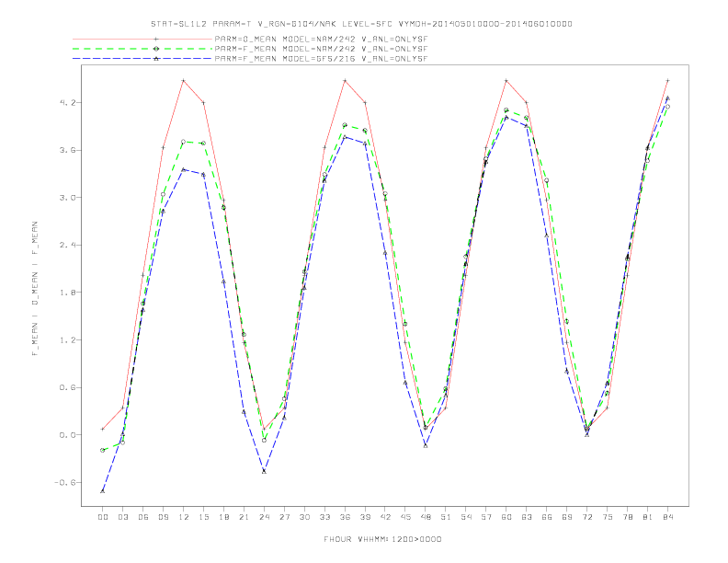
Task: Click the 63 forecast hour tick label
Action: 527,517
